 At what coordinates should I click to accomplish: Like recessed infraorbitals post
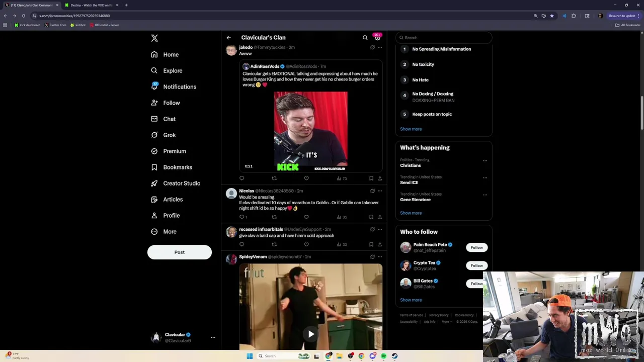click(306, 244)
